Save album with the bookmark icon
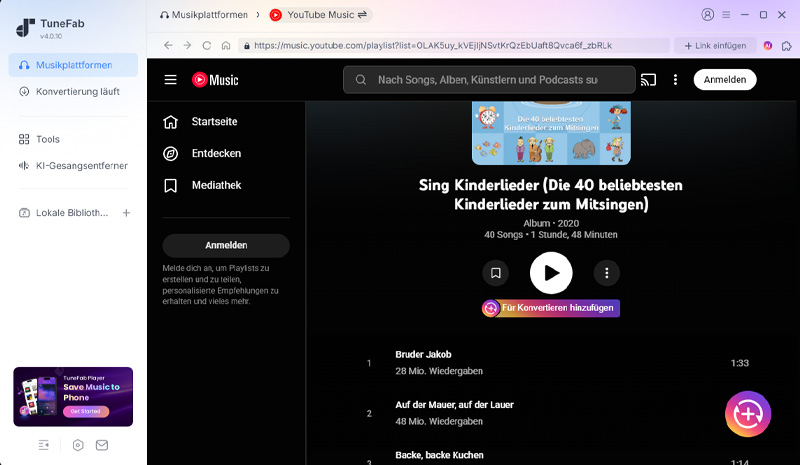Viewport: 800px width, 465px height. point(495,273)
